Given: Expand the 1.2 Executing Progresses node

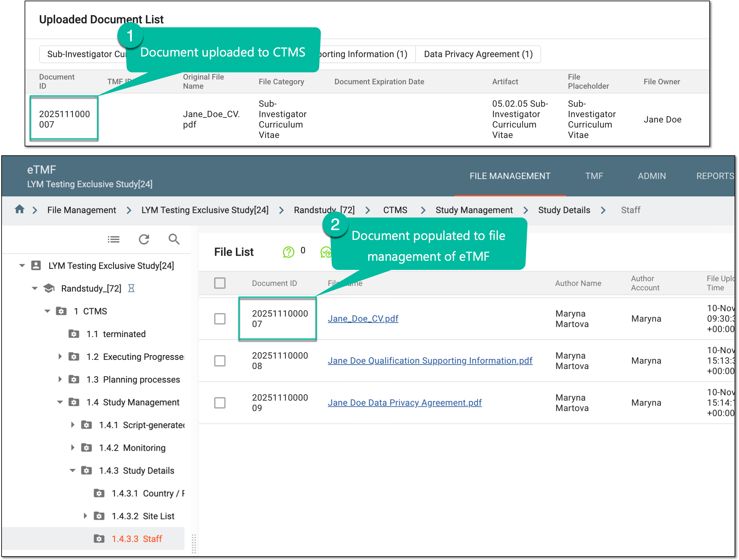Looking at the screenshot, I should [60, 356].
